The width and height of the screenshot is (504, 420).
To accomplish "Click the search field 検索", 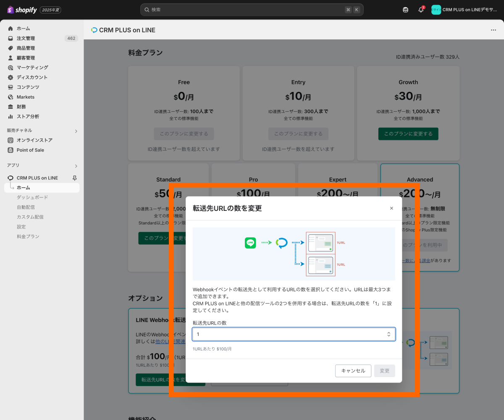I will (252, 10).
